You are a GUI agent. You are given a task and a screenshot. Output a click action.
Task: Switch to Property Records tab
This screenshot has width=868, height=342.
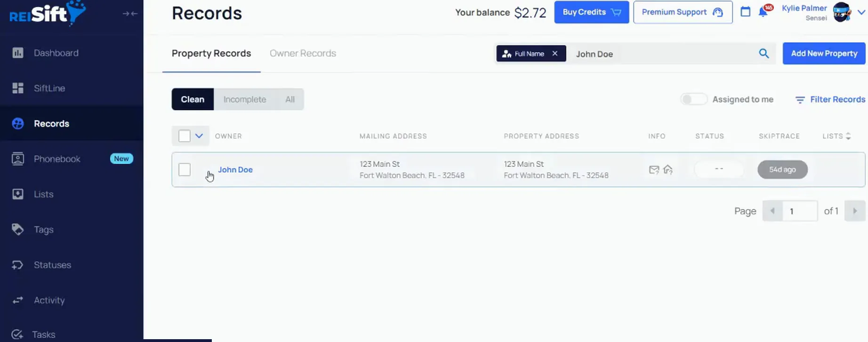pyautogui.click(x=211, y=54)
